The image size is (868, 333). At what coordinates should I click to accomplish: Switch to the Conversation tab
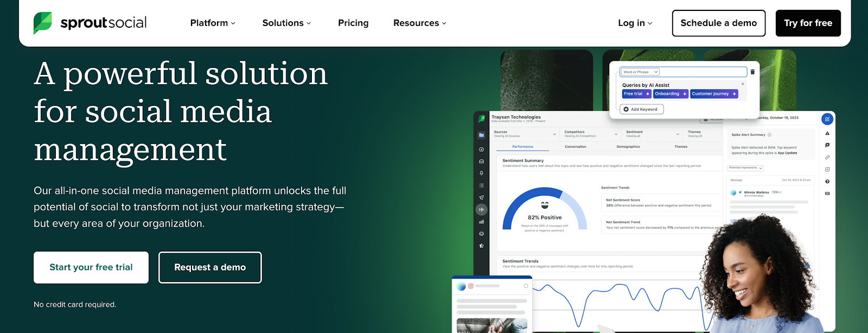point(576,147)
